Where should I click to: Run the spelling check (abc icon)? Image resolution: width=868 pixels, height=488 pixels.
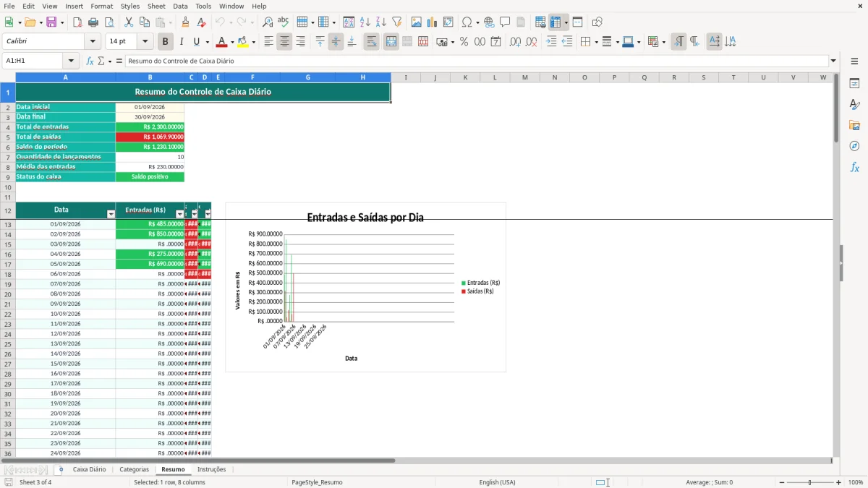(x=284, y=22)
